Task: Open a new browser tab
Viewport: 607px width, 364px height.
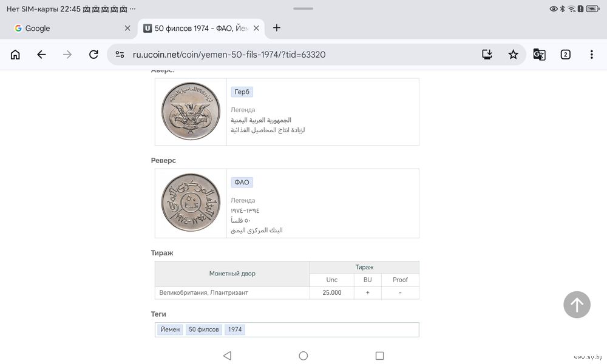Action: click(277, 28)
